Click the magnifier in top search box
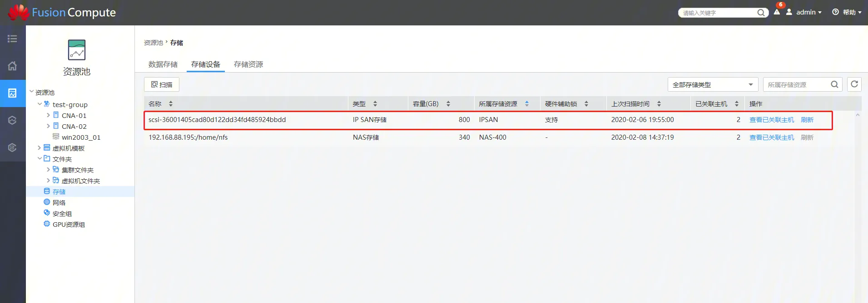Screen dimensions: 868x303 pyautogui.click(x=761, y=13)
